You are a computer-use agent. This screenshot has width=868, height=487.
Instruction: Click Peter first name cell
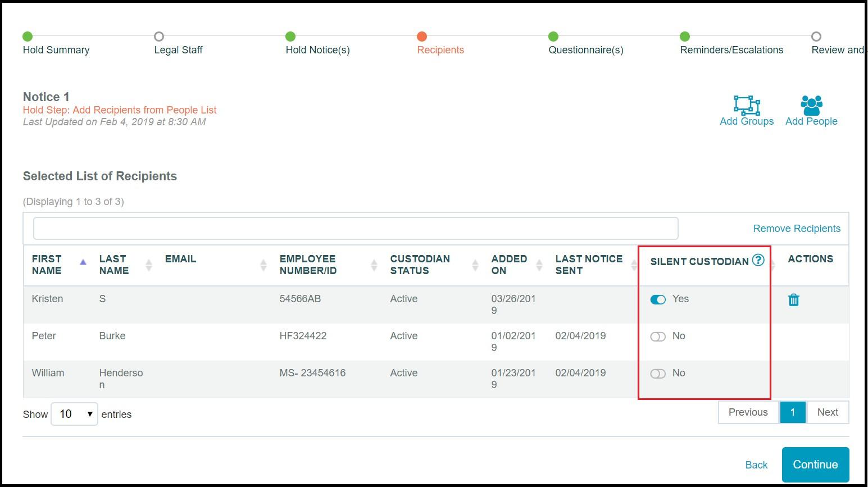(44, 336)
